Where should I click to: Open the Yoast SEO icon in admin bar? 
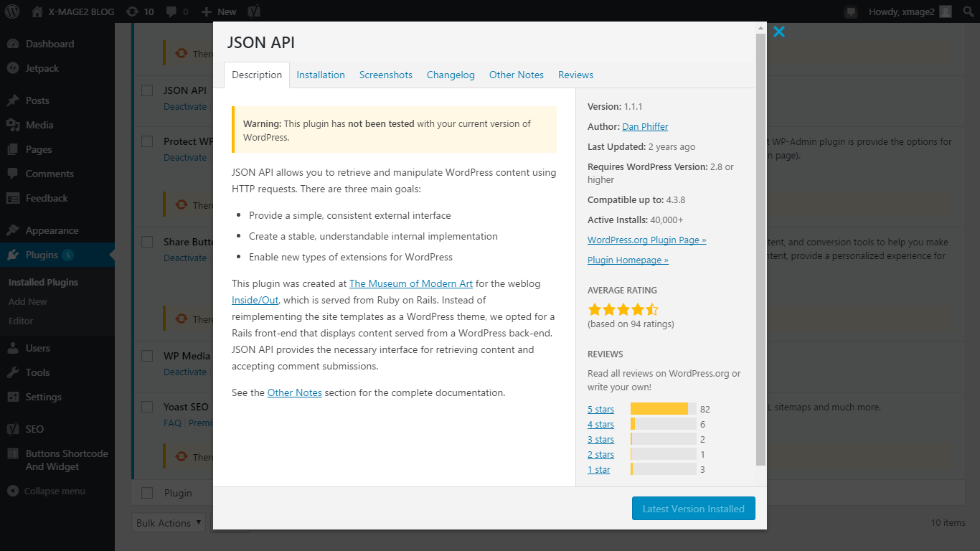coord(253,11)
